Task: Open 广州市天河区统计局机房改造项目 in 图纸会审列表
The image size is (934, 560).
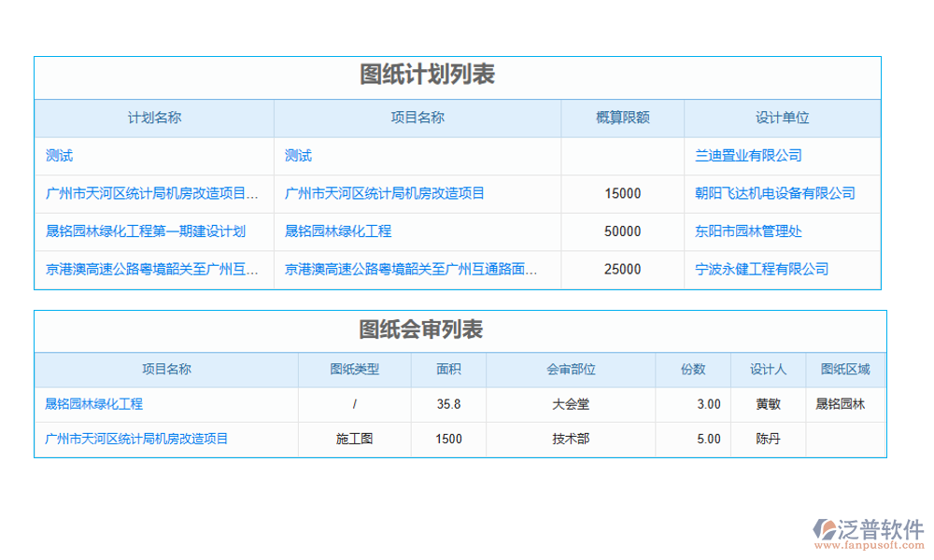Action: pyautogui.click(x=136, y=439)
